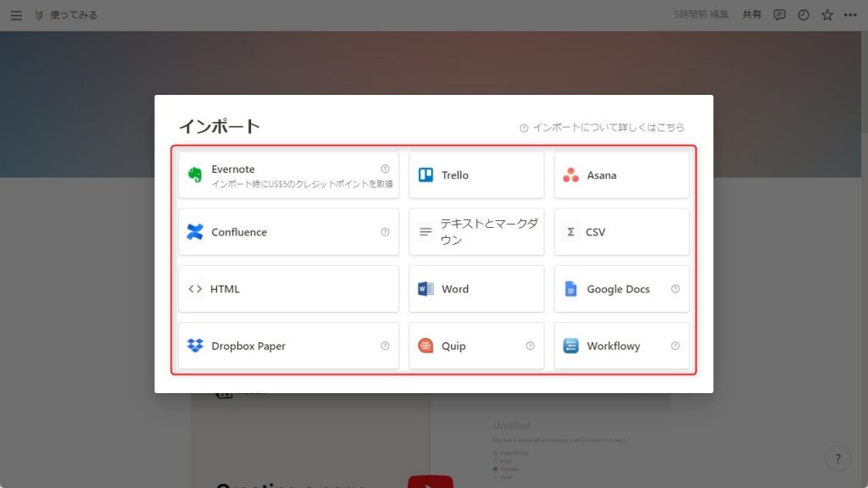Click the Trello board icon
This screenshot has width=868, height=488.
(426, 175)
